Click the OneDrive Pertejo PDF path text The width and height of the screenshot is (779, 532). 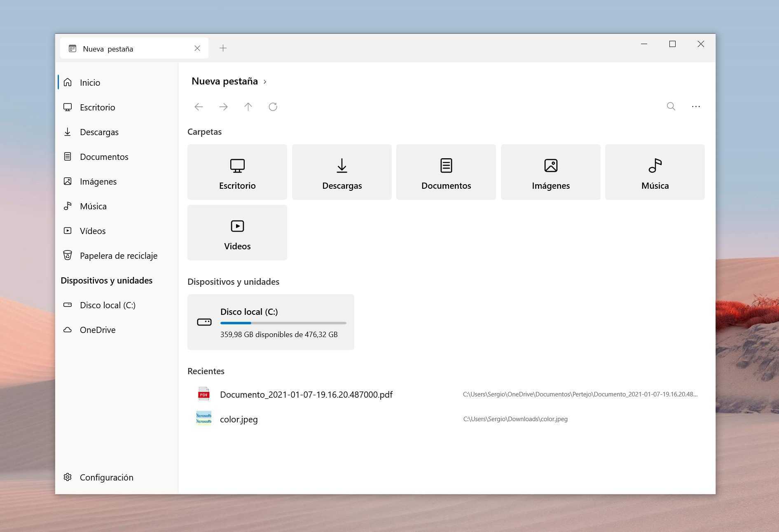pos(580,394)
